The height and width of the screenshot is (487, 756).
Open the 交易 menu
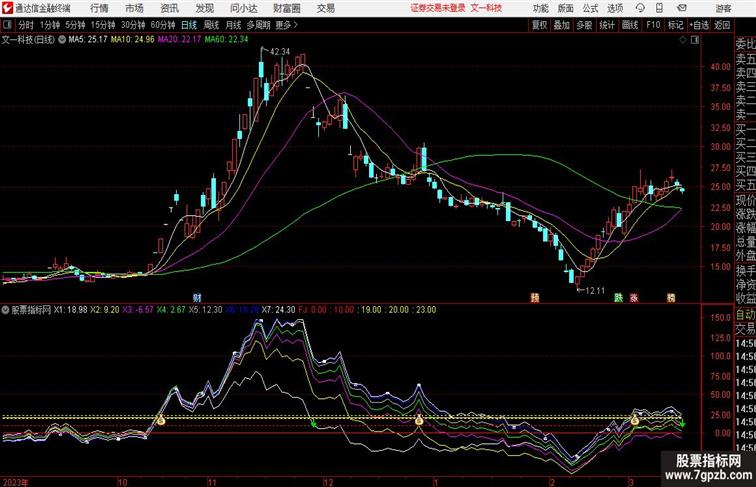(x=326, y=8)
